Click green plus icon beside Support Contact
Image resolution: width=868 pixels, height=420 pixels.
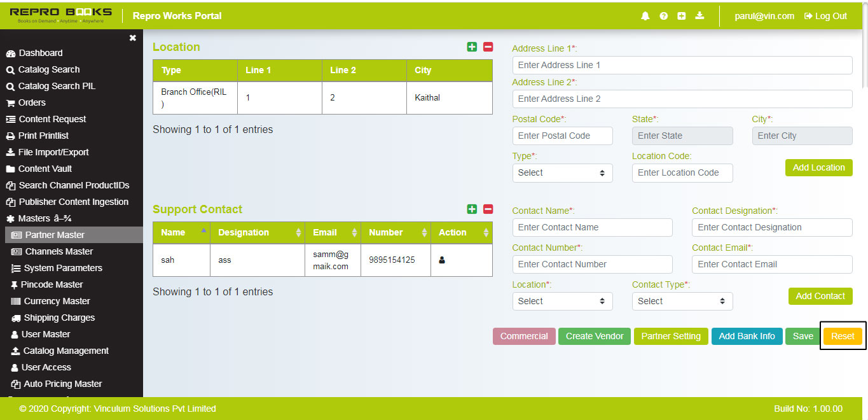[x=472, y=209]
